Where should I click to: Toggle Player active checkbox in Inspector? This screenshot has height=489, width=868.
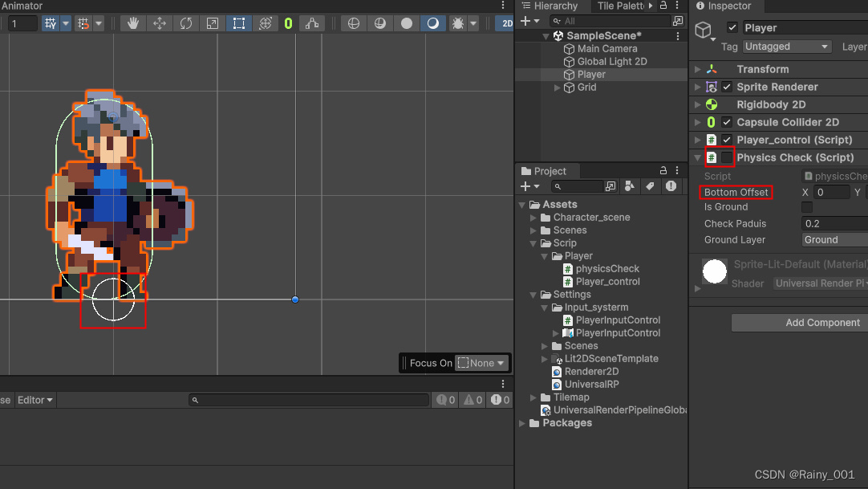[x=732, y=27]
